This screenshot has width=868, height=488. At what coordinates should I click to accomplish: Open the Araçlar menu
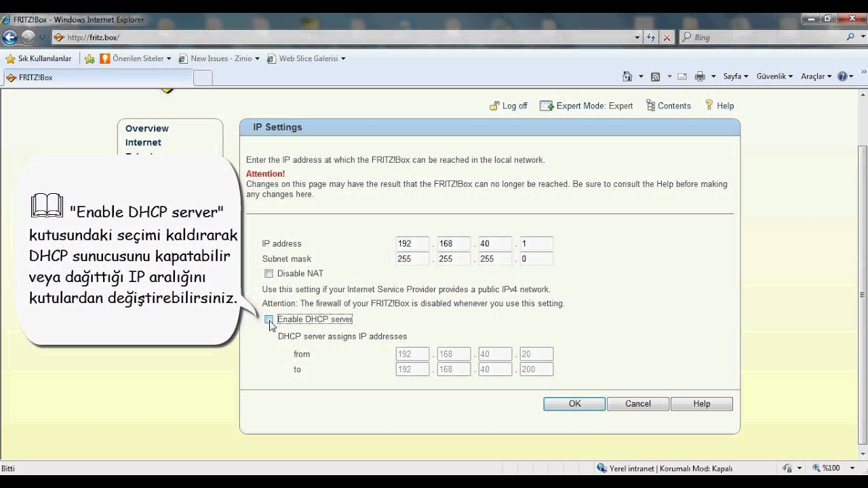point(816,77)
